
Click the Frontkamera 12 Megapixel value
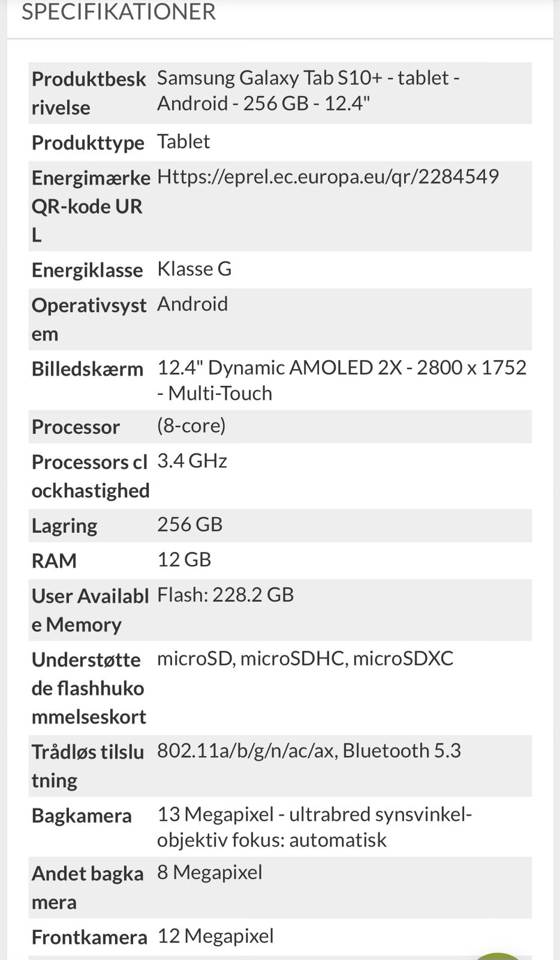215,936
